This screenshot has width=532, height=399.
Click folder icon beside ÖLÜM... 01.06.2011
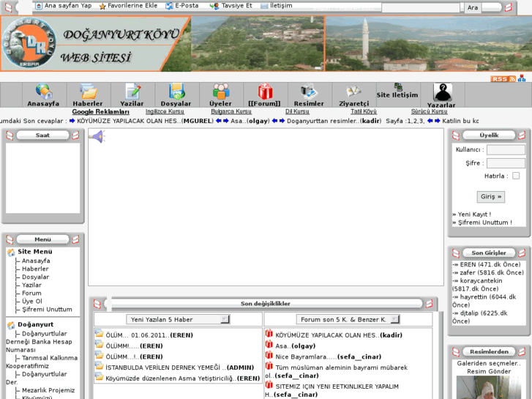click(x=100, y=333)
